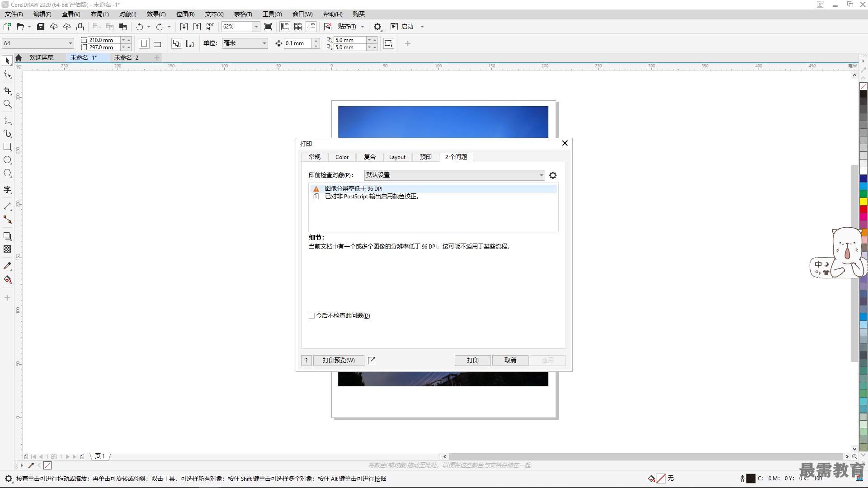Viewport: 868px width, 488px height.
Task: Expand the Undo history dropdown arrow
Action: pos(149,27)
